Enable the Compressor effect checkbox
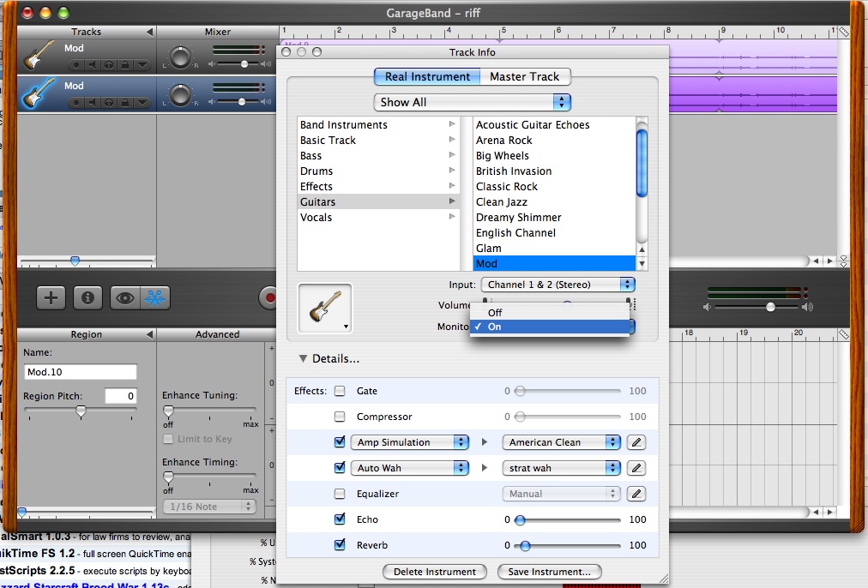Image resolution: width=868 pixels, height=588 pixels. click(340, 417)
